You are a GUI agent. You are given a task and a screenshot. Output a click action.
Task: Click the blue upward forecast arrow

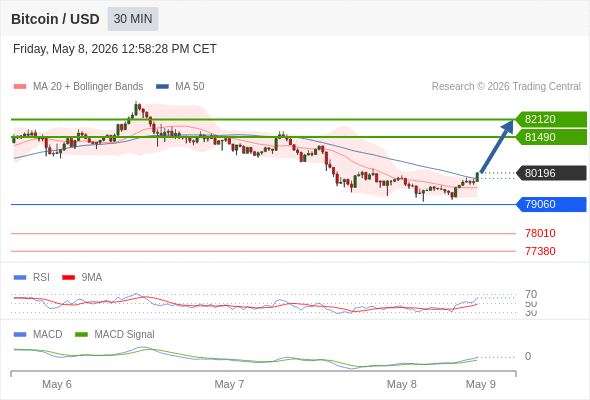click(x=497, y=146)
